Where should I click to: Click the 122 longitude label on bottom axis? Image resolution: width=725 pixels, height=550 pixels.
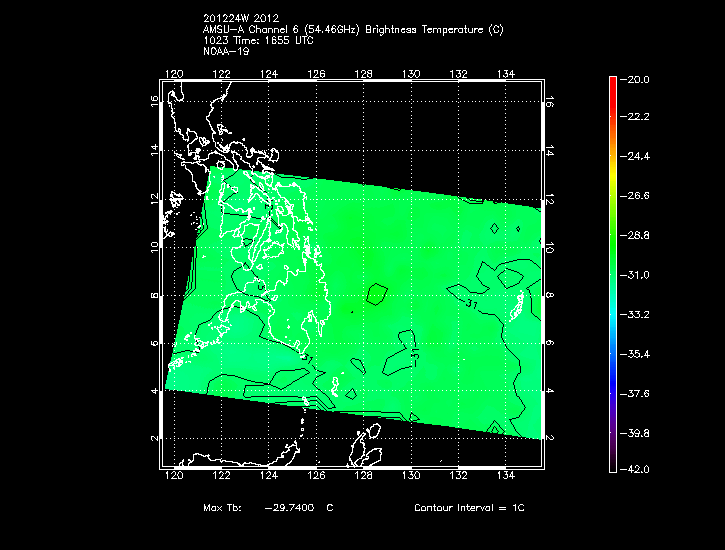221,475
